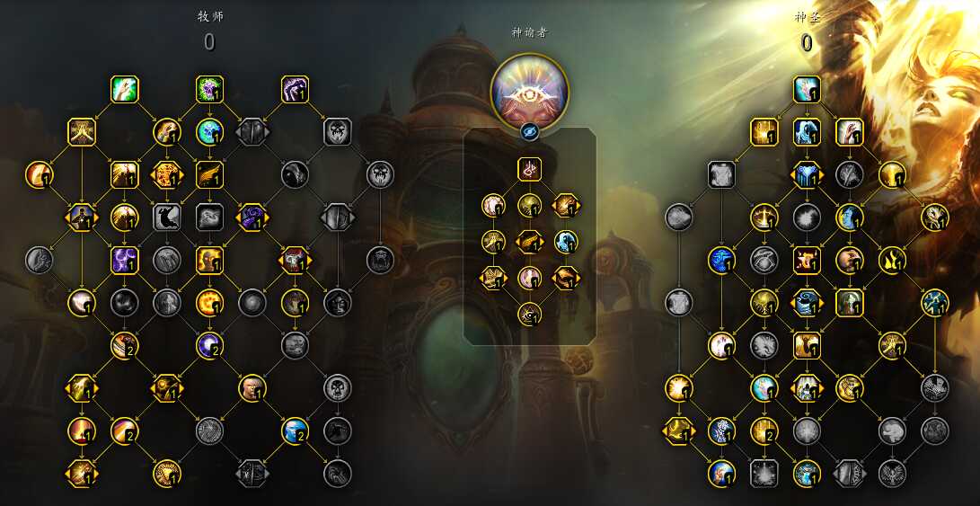Select the green hooded figure Holy talent
The image size is (980, 506).
click(850, 303)
